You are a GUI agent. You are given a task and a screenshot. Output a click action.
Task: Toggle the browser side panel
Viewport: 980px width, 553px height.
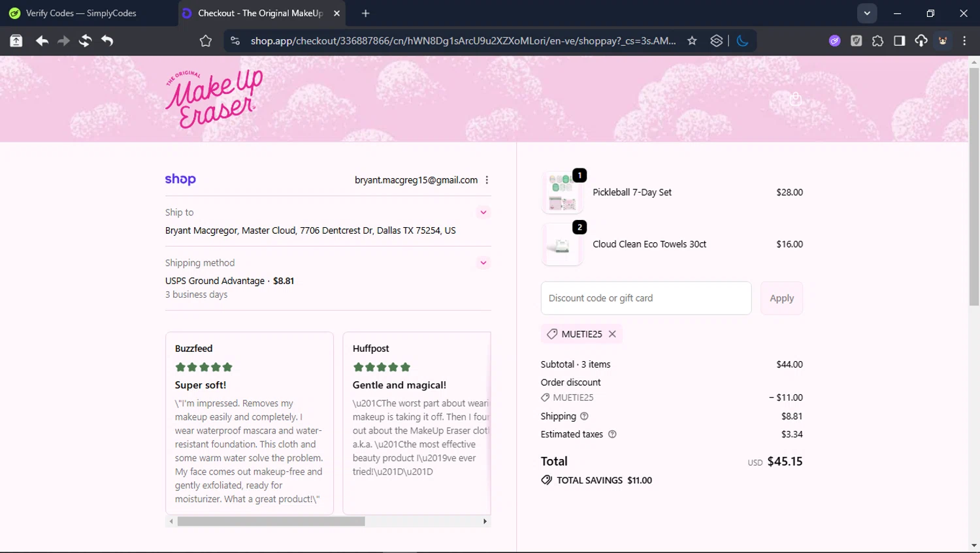[899, 40]
